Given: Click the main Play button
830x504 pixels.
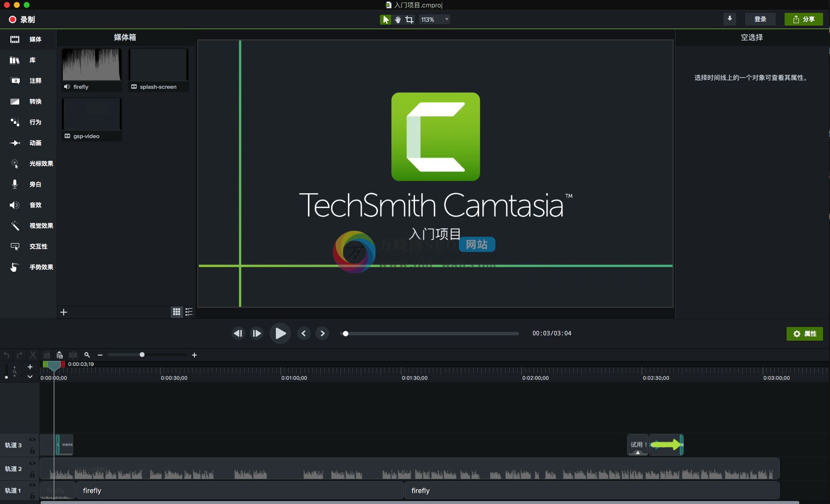Looking at the screenshot, I should (x=280, y=333).
